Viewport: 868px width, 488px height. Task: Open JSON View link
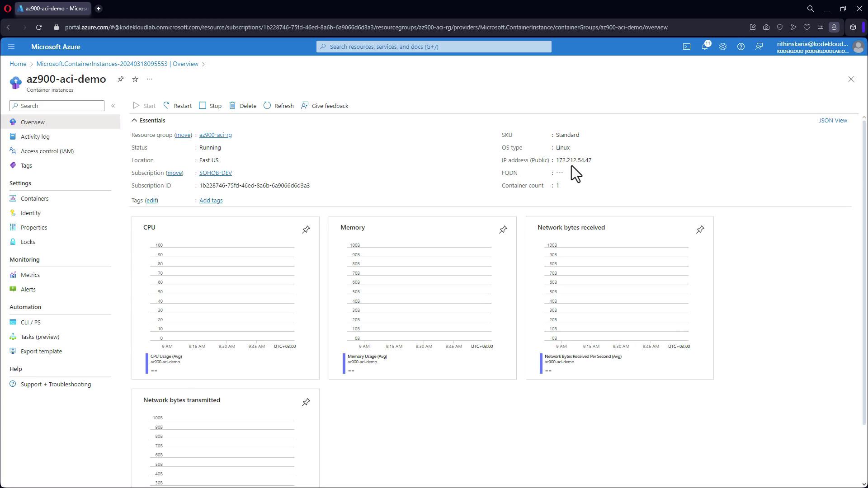coord(833,121)
